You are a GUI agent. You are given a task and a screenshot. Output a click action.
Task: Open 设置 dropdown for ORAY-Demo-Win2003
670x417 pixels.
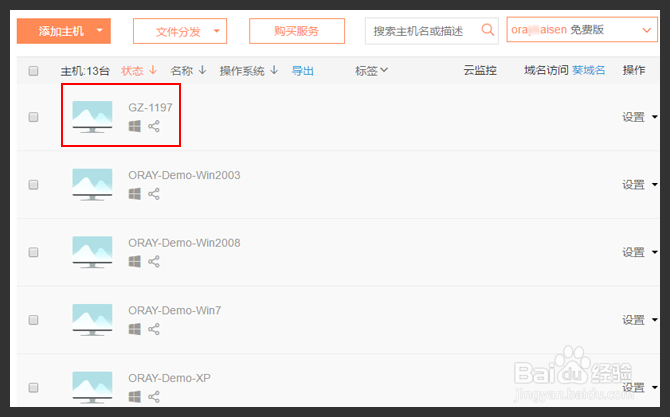click(640, 185)
